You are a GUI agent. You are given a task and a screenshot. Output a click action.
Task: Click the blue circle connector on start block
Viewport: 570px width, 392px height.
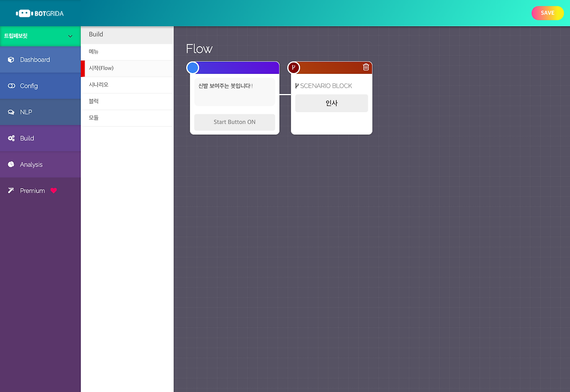pos(192,67)
